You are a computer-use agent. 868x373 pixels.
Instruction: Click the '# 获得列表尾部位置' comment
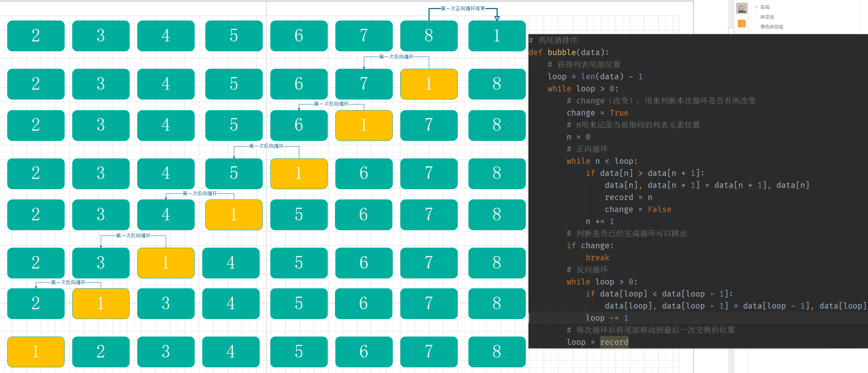584,65
